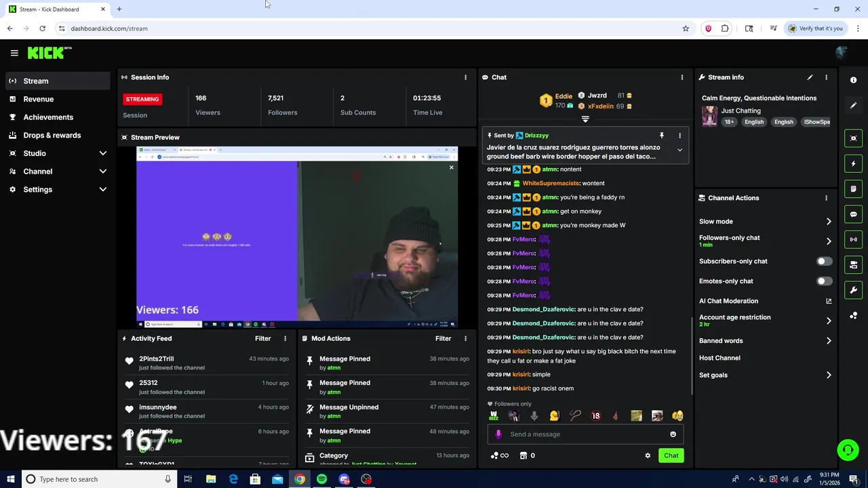868x488 pixels.
Task: Insert the 18 crossed-out emote
Action: pos(595,415)
